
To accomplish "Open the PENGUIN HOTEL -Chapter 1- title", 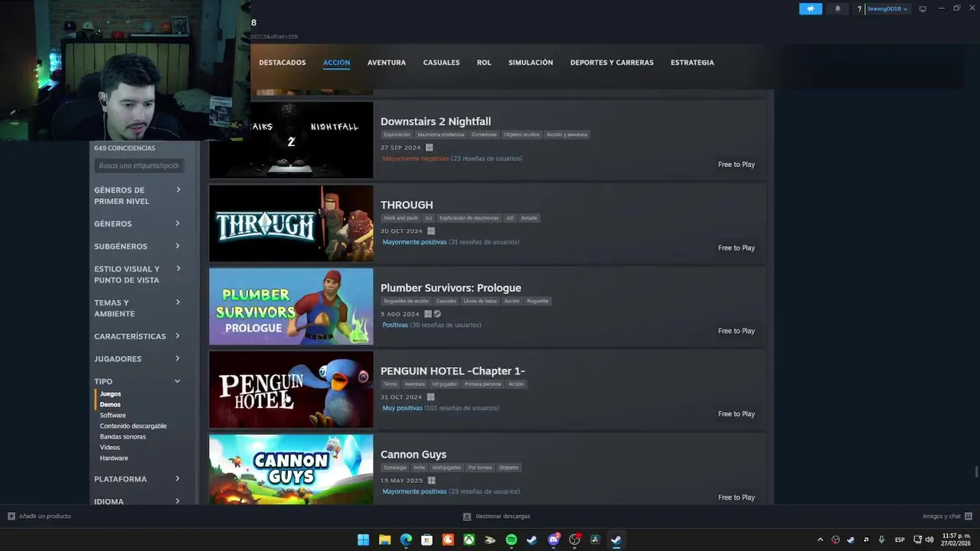I will click(x=452, y=371).
